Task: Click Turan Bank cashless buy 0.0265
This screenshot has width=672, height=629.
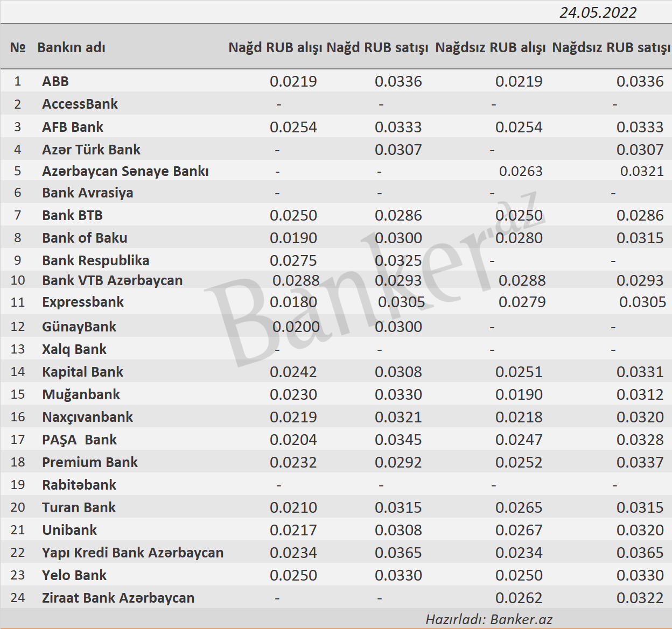Action: pyautogui.click(x=519, y=507)
